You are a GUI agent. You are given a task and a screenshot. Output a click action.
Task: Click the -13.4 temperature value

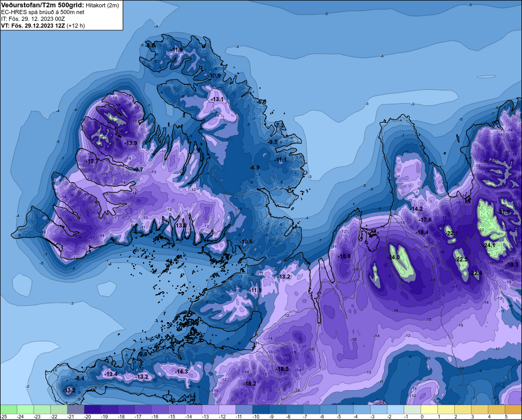tap(111, 374)
